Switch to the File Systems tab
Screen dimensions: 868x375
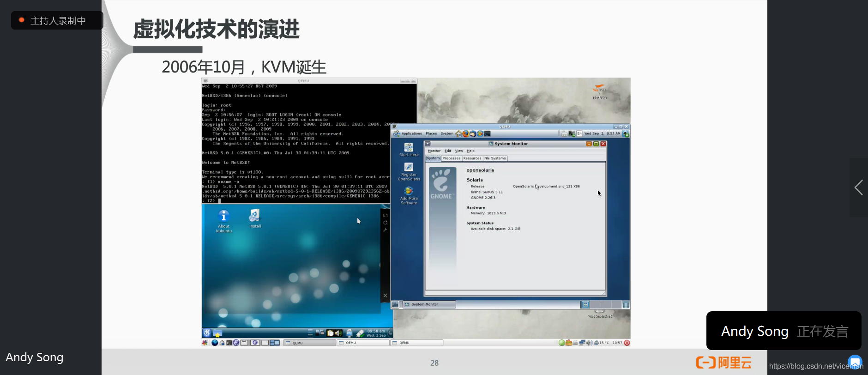(495, 158)
